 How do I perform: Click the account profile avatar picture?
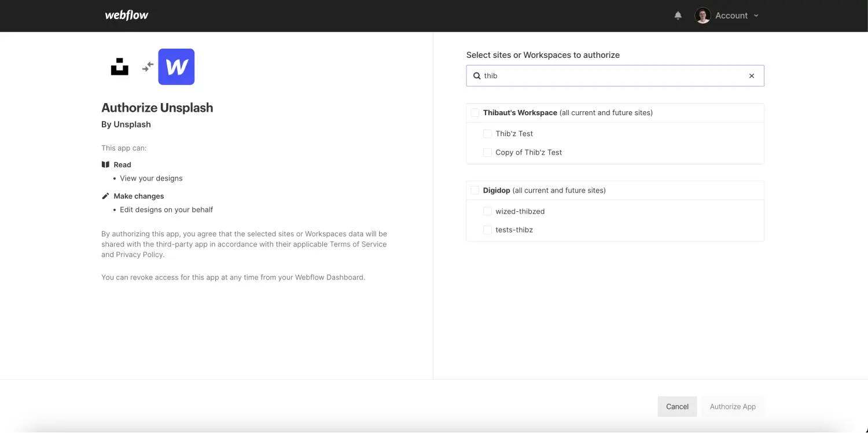pos(703,16)
